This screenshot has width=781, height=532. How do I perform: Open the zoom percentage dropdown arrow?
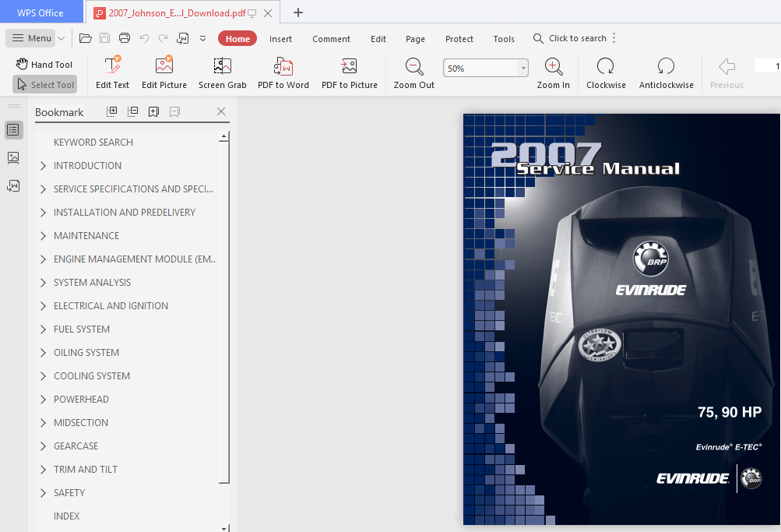coord(523,69)
